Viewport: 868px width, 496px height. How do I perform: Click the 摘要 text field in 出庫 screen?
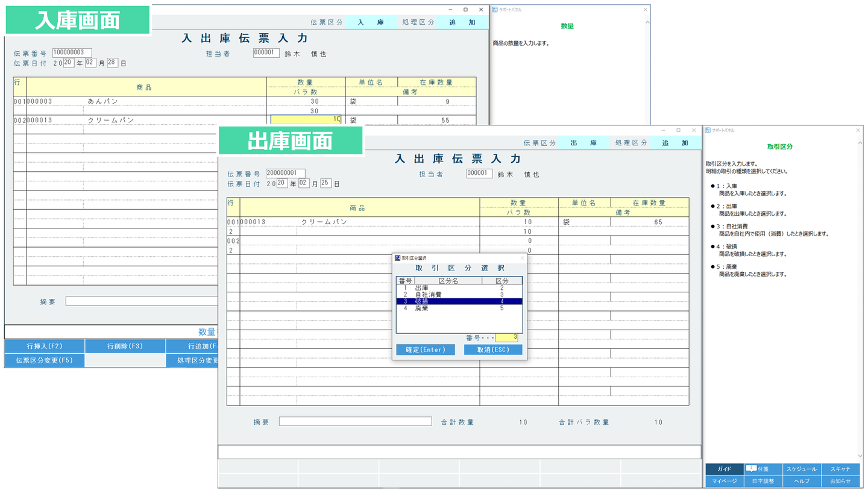tap(355, 422)
